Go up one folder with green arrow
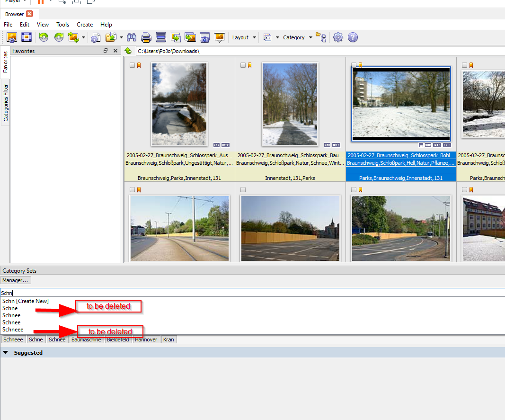Viewport: 505px width, 420px height. coord(128,51)
